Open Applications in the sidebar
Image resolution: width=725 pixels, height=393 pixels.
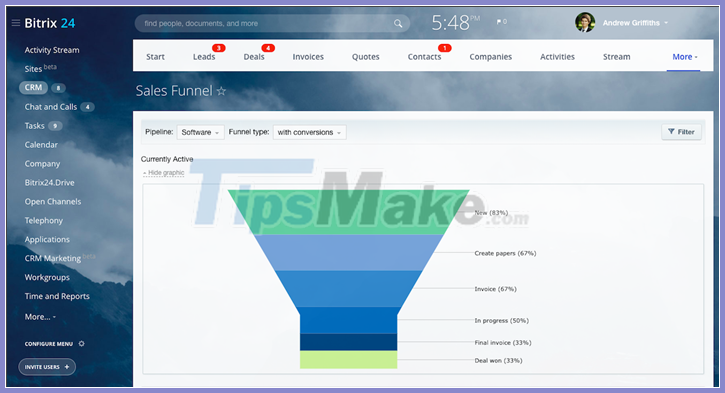47,239
